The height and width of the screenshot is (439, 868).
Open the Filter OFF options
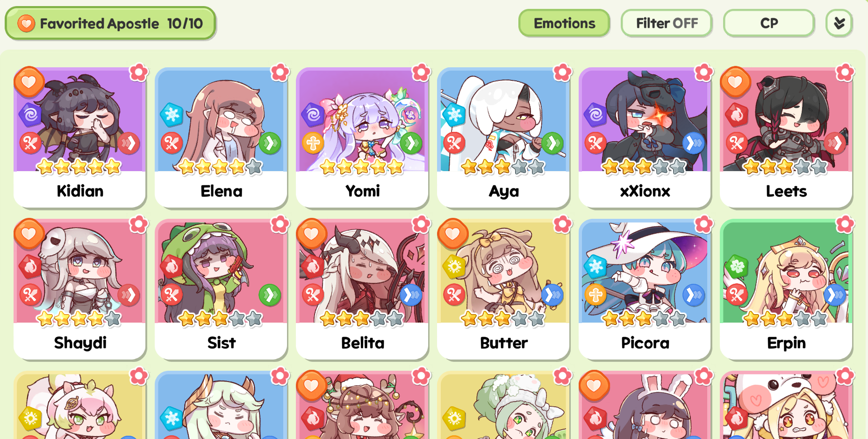click(667, 23)
